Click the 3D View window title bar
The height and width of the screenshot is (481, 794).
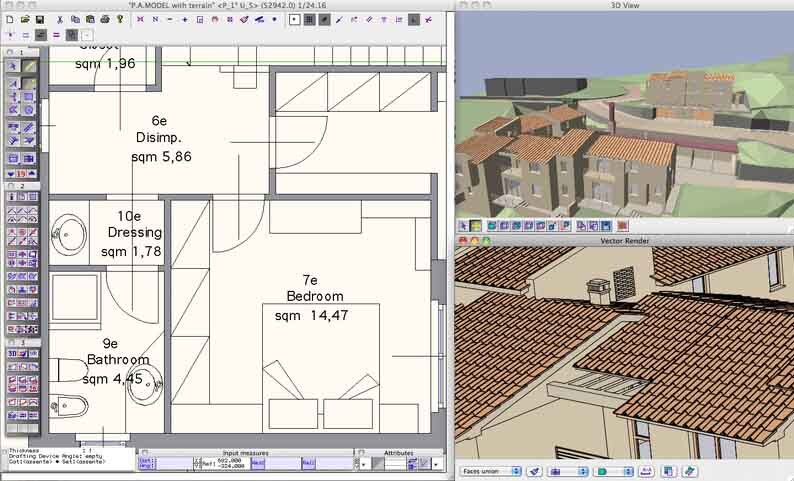(625, 5)
